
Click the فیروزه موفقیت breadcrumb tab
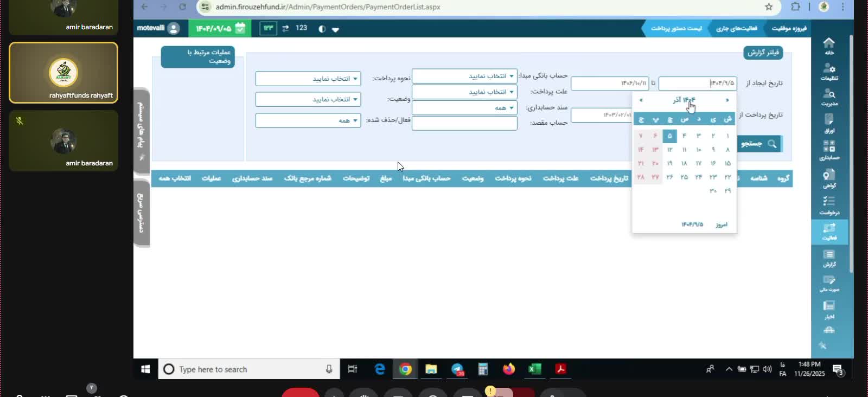[789, 29]
